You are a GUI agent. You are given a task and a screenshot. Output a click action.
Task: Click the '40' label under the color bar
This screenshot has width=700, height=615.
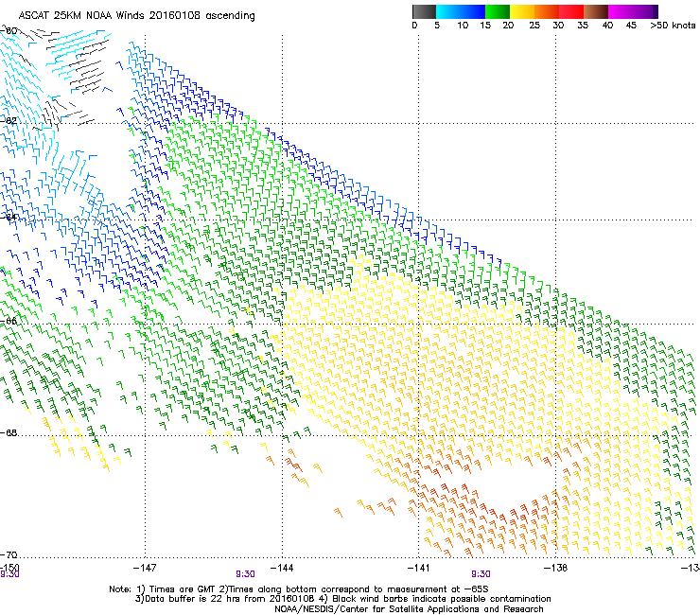(x=607, y=26)
